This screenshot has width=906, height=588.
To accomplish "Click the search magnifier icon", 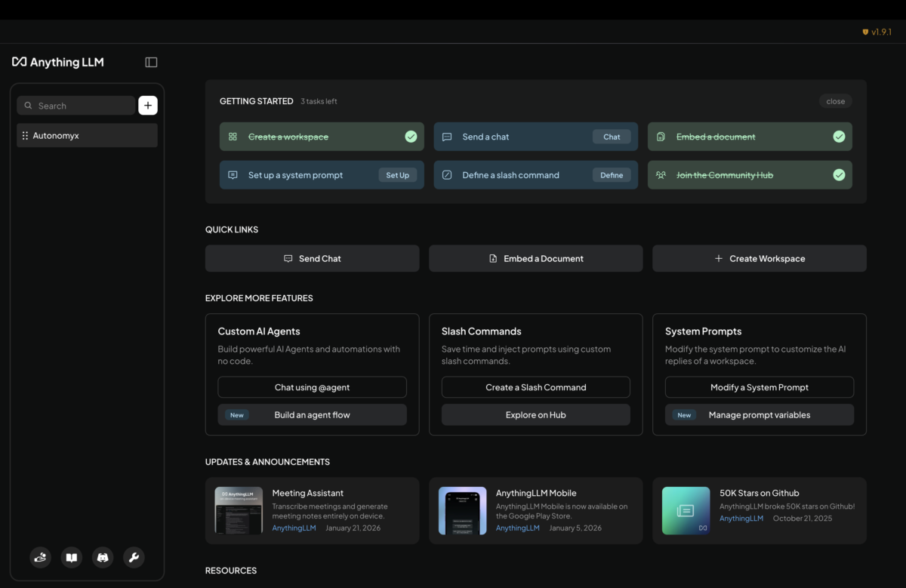I will [x=27, y=105].
